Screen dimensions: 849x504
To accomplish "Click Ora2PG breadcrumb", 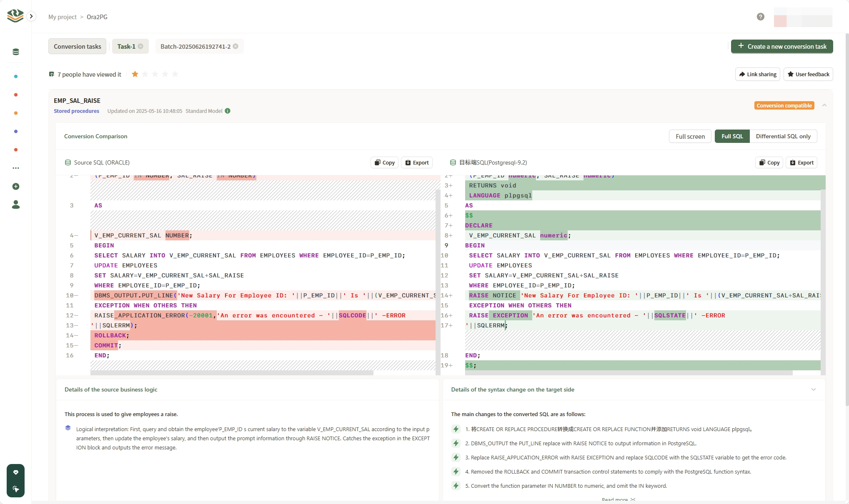I will 97,17.
